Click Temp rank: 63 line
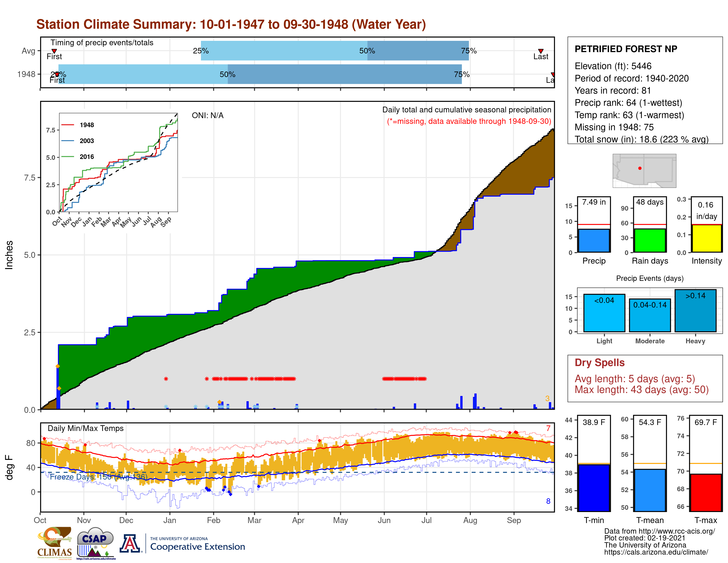This screenshot has width=728, height=563. 629,115
